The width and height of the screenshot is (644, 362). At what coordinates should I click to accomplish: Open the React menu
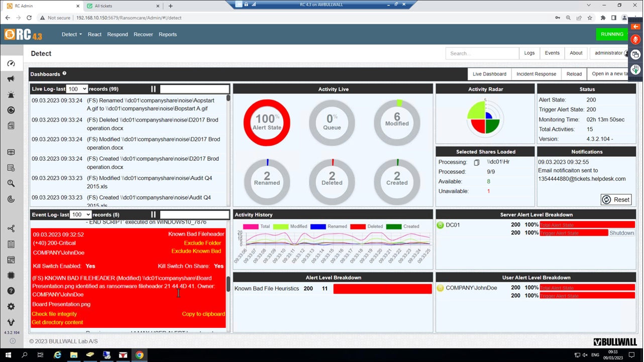pyautogui.click(x=94, y=34)
